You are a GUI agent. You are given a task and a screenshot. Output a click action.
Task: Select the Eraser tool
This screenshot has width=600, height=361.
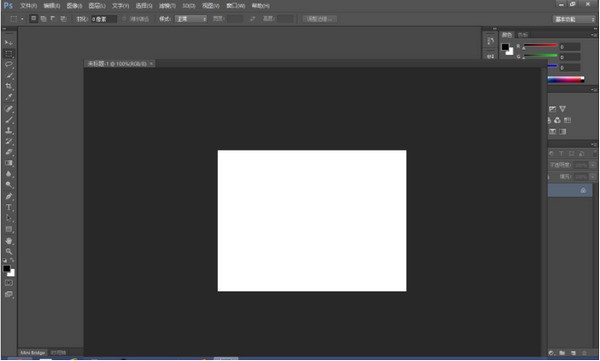[8, 152]
